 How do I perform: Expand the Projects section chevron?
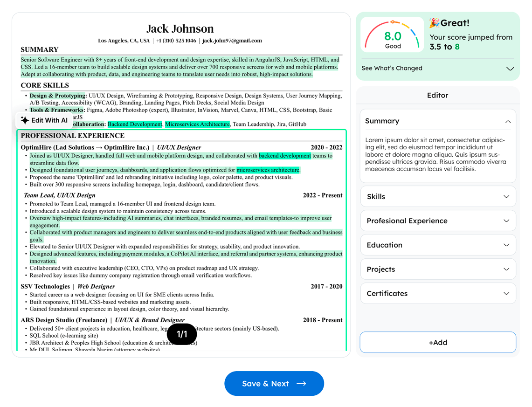(x=506, y=269)
